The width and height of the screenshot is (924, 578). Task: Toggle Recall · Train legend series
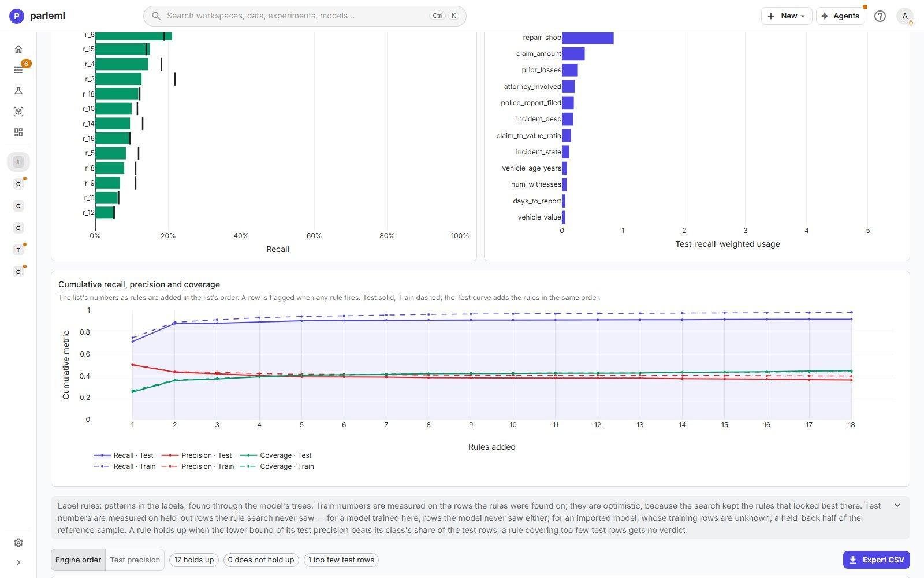(x=124, y=466)
